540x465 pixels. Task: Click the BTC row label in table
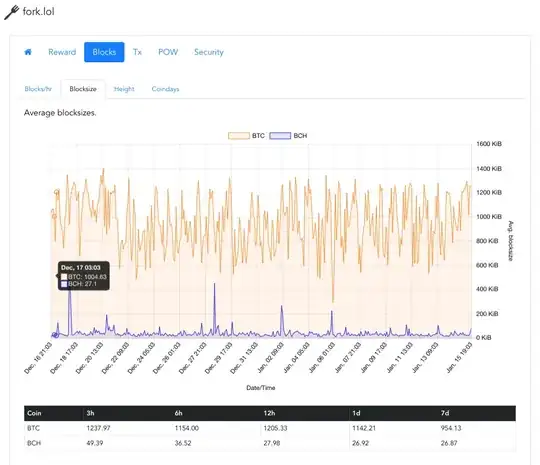[33, 428]
